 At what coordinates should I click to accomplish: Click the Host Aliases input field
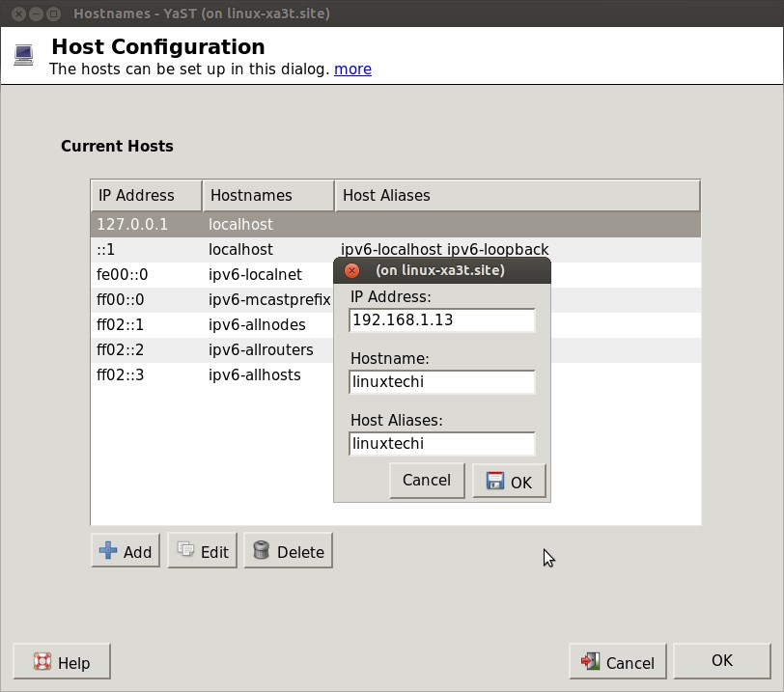pos(442,444)
